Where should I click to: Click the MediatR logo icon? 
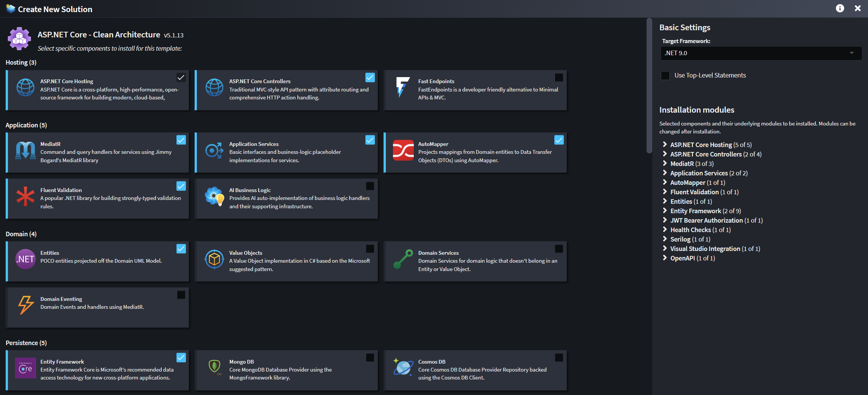pyautogui.click(x=25, y=151)
